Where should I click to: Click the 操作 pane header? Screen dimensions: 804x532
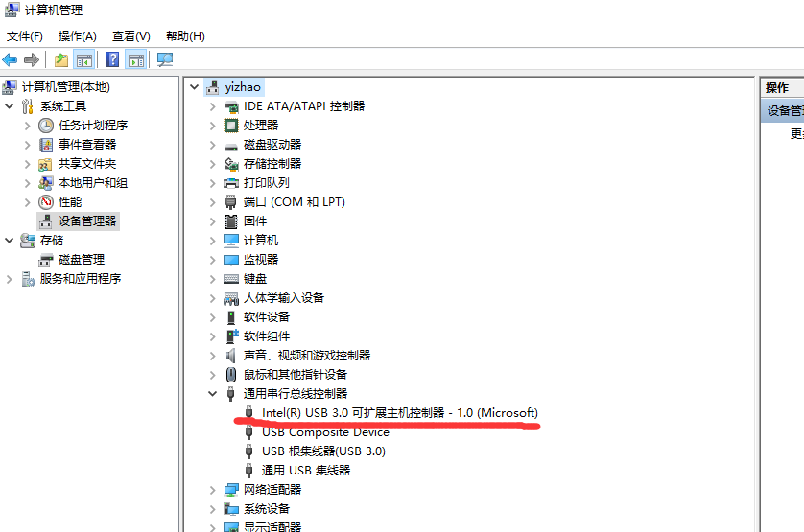(783, 87)
